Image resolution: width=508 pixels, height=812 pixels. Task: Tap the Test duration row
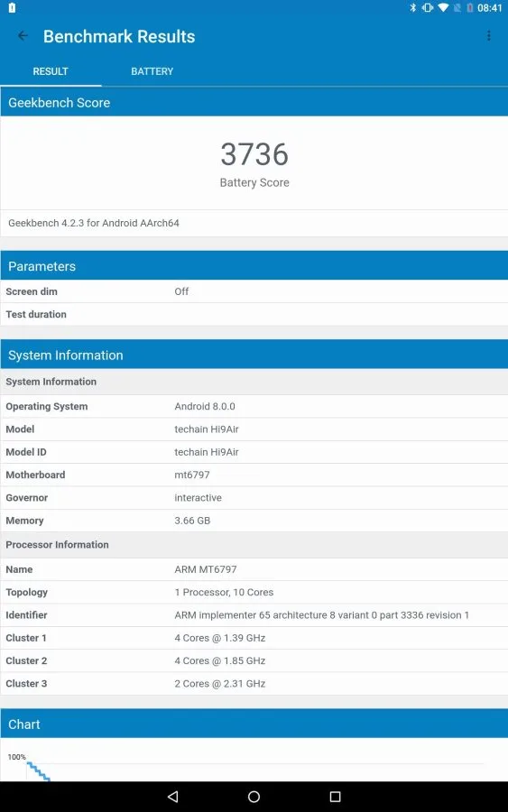tap(254, 314)
